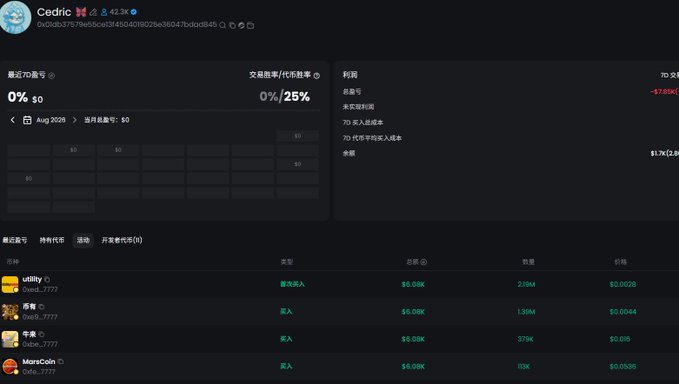Click the 25% token win rate value
This screenshot has width=679, height=384.
(x=297, y=96)
